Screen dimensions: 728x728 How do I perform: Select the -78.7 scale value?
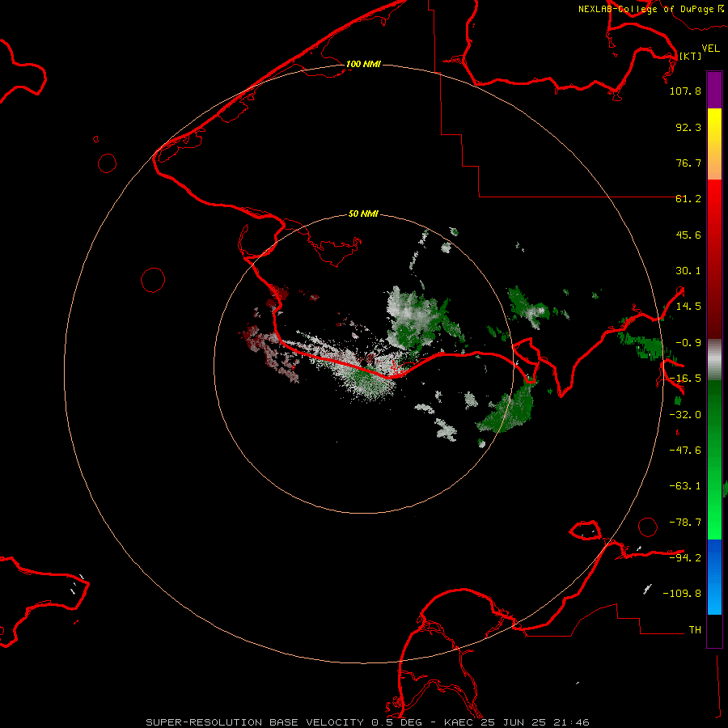pos(685,523)
